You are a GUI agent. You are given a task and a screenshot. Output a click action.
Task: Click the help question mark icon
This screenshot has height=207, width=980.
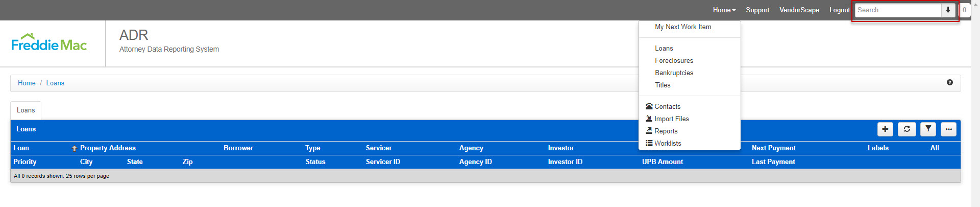coord(949,82)
